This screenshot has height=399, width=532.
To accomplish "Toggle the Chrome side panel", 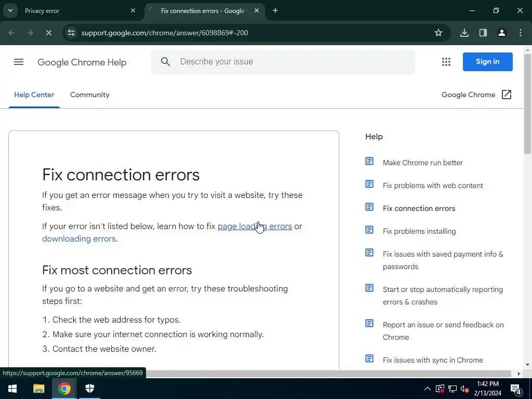I will (x=483, y=33).
